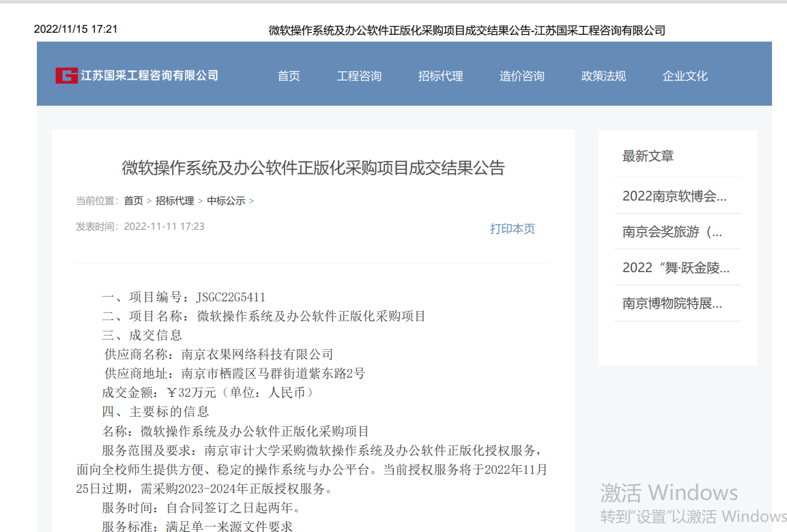Viewport: 787px width, 532px height.
Task: Click 打印本页 to print the page
Action: pos(513,228)
